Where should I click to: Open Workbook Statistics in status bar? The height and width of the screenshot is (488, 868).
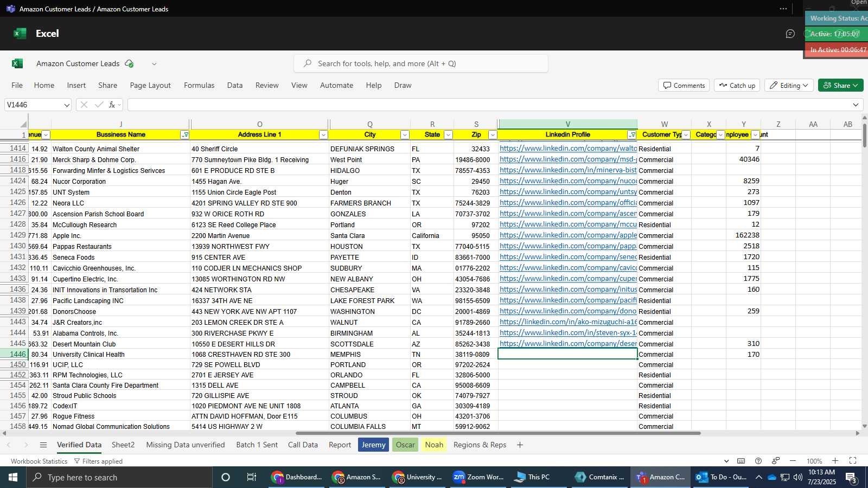pyautogui.click(x=39, y=461)
